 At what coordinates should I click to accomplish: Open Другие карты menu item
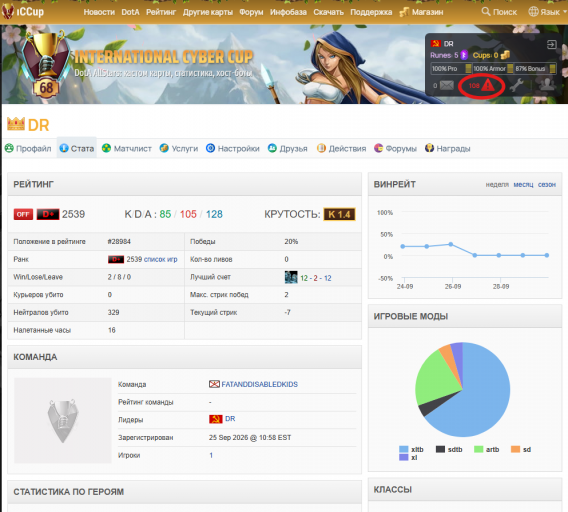click(208, 12)
